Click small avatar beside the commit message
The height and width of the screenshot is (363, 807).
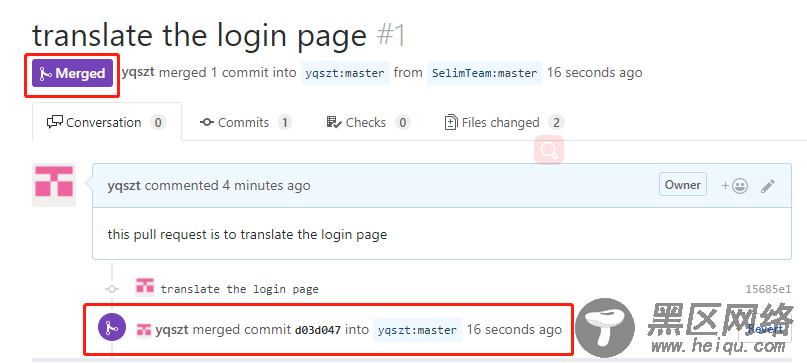tap(145, 287)
